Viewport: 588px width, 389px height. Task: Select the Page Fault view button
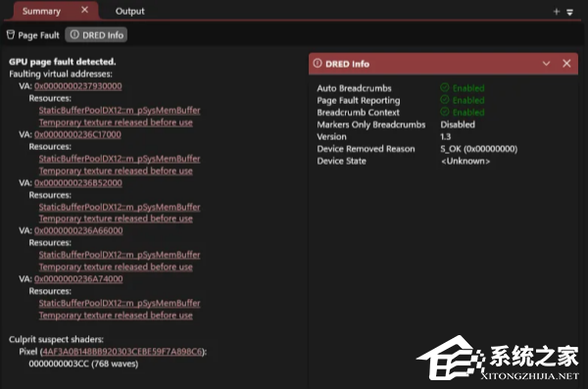[33, 35]
